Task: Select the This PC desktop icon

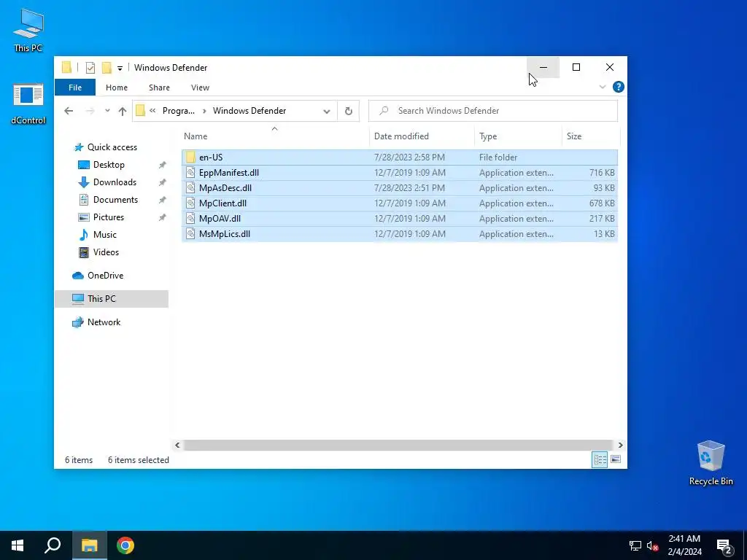Action: click(28, 31)
